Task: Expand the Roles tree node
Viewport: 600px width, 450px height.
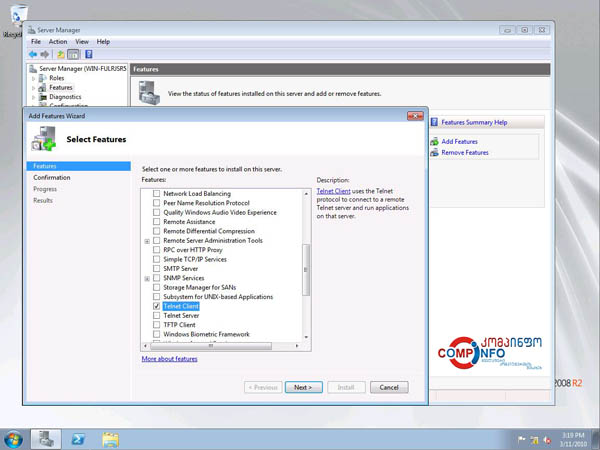Action: pyautogui.click(x=34, y=78)
